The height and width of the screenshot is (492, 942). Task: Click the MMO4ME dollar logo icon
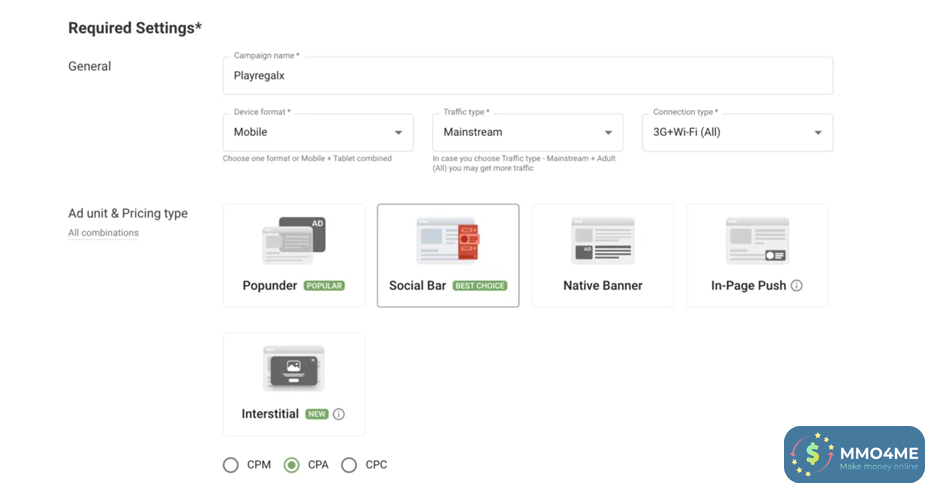(x=811, y=456)
